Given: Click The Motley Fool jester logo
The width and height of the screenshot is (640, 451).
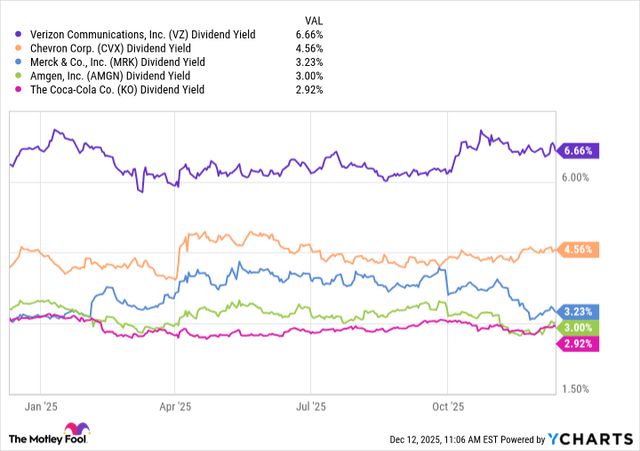Looking at the screenshot, I should point(21,436).
